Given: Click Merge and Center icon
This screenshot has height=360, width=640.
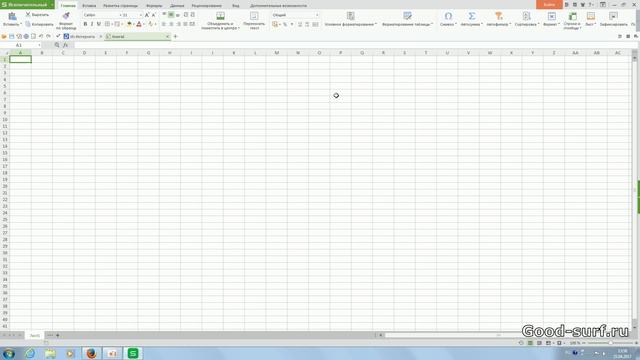Looking at the screenshot, I should click(x=220, y=16).
